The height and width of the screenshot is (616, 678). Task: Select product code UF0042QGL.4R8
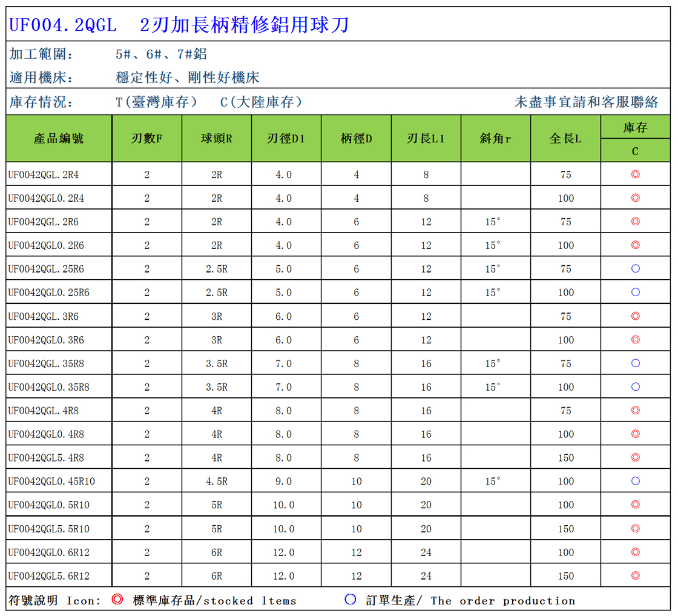pyautogui.click(x=43, y=411)
